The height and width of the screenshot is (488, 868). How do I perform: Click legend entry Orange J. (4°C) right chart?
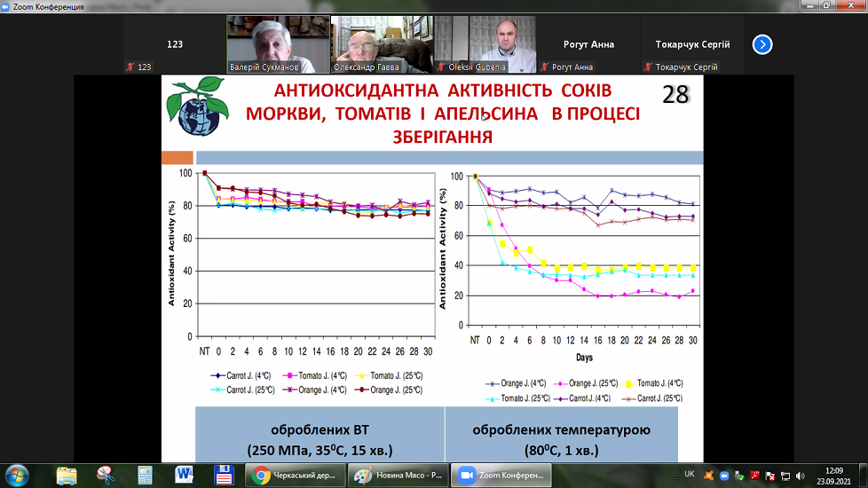516,383
